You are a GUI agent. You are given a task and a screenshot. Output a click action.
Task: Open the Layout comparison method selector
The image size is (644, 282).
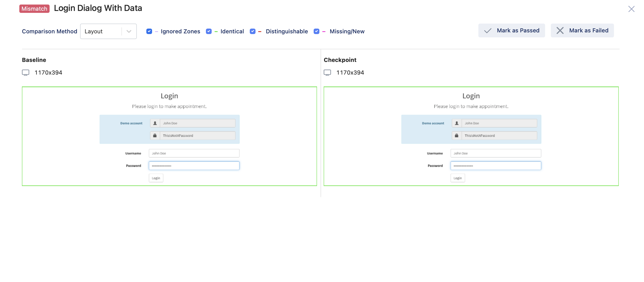tap(108, 31)
